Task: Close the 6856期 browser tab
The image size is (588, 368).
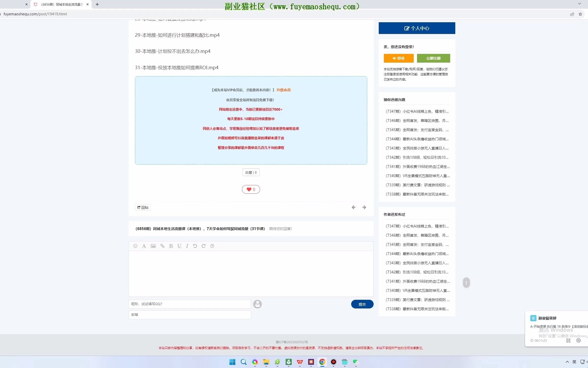Action: pos(88,4)
